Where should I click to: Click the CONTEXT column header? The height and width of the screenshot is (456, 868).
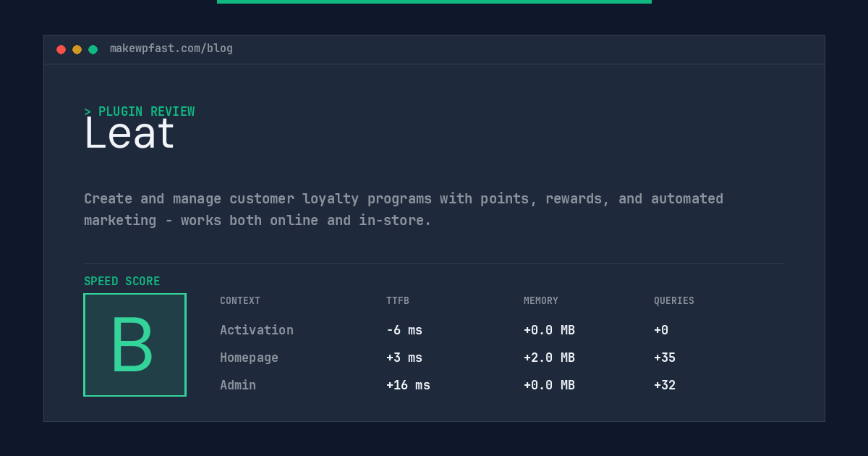pyautogui.click(x=240, y=301)
